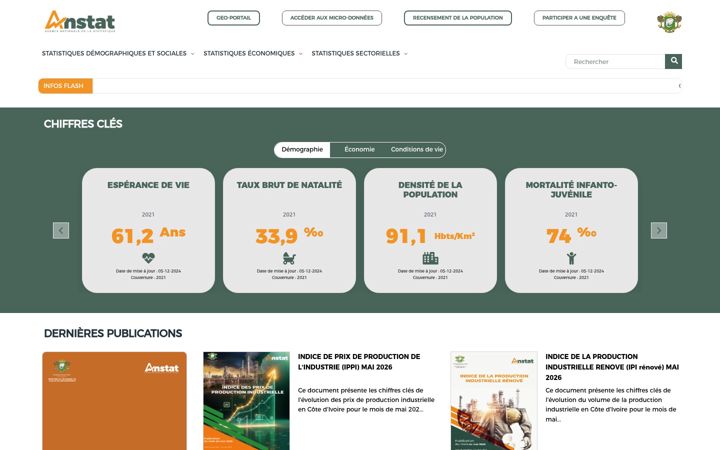Screen dimensions: 720x450
Task: Expand Statistiques sectorielles dropdown
Action: coord(360,53)
